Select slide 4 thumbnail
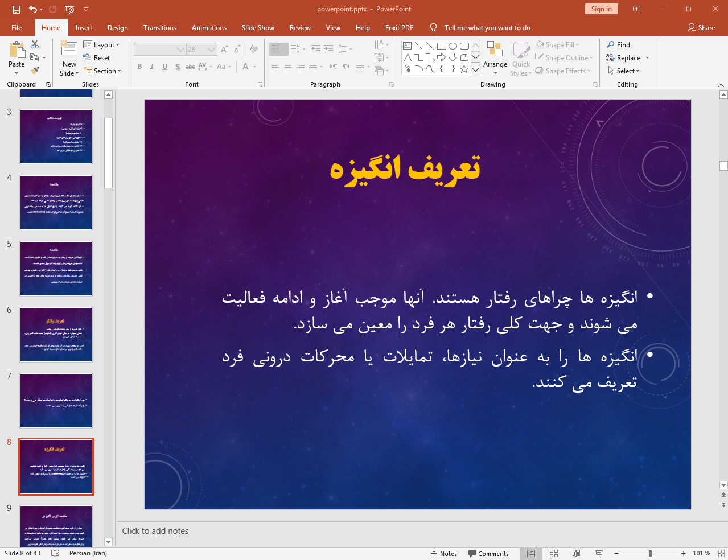This screenshot has height=560, width=728. click(56, 203)
